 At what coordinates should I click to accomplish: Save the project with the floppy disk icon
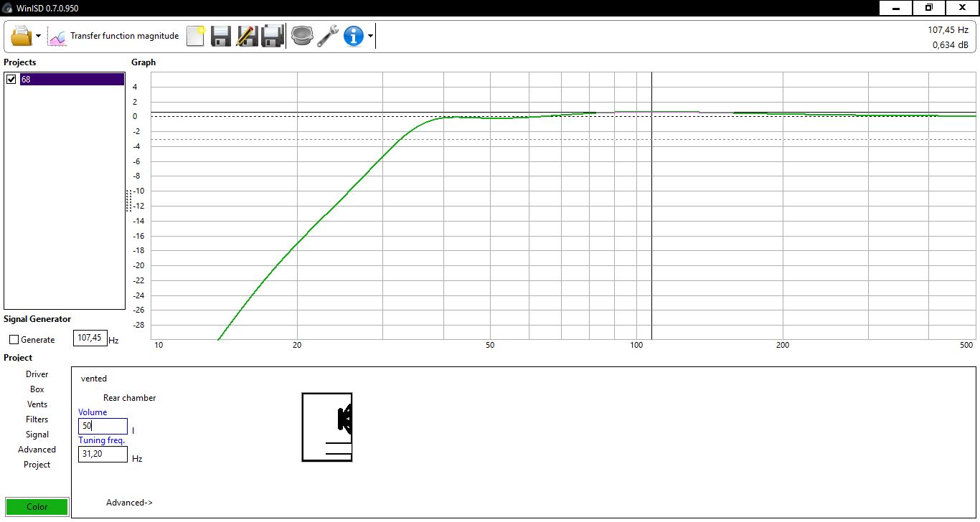[x=221, y=36]
